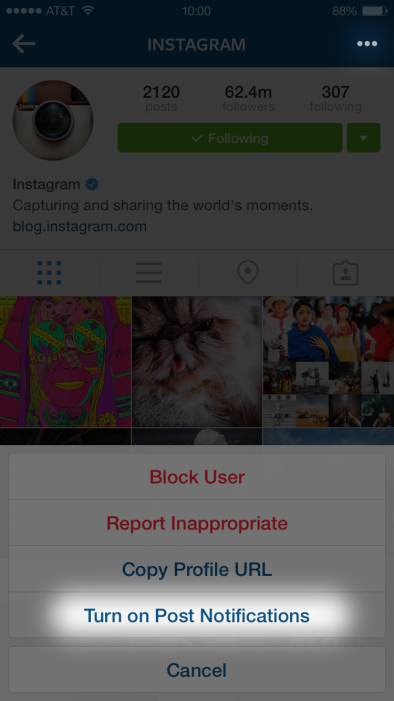Toggle the green Following button

tap(230, 138)
